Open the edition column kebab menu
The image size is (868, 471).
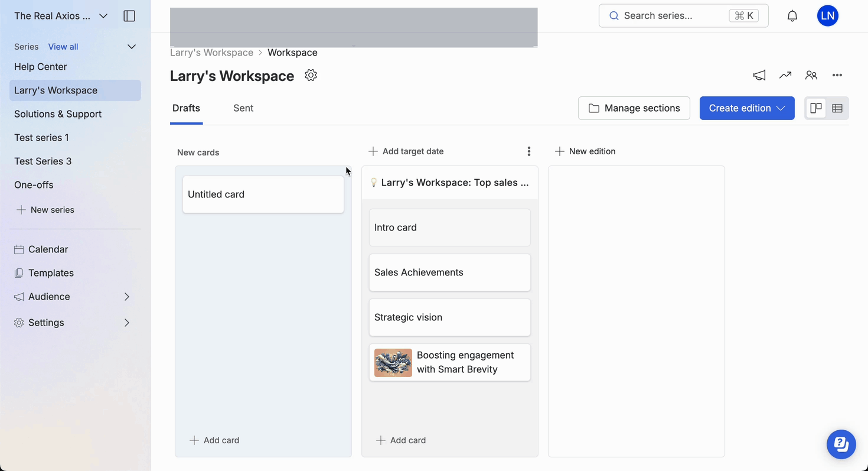[528, 151]
